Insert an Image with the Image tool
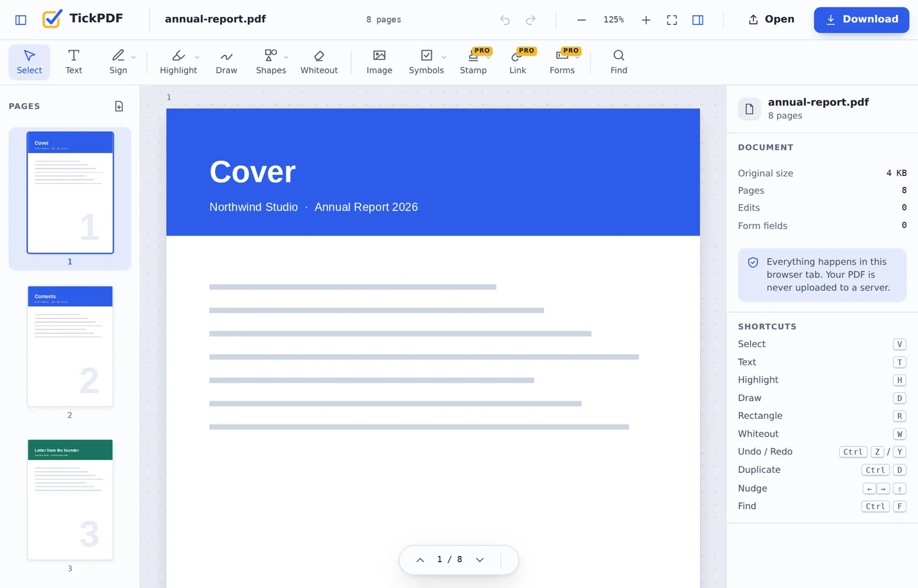 379,62
